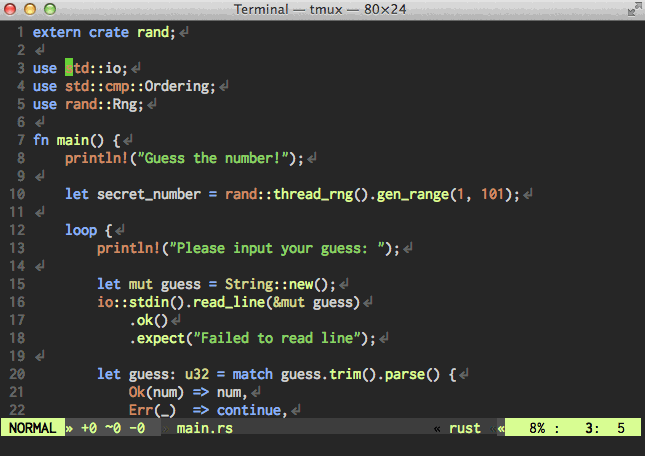This screenshot has height=456, width=645.
Task: Click the fullscreen arrows icon in title bar
Action: 634,10
